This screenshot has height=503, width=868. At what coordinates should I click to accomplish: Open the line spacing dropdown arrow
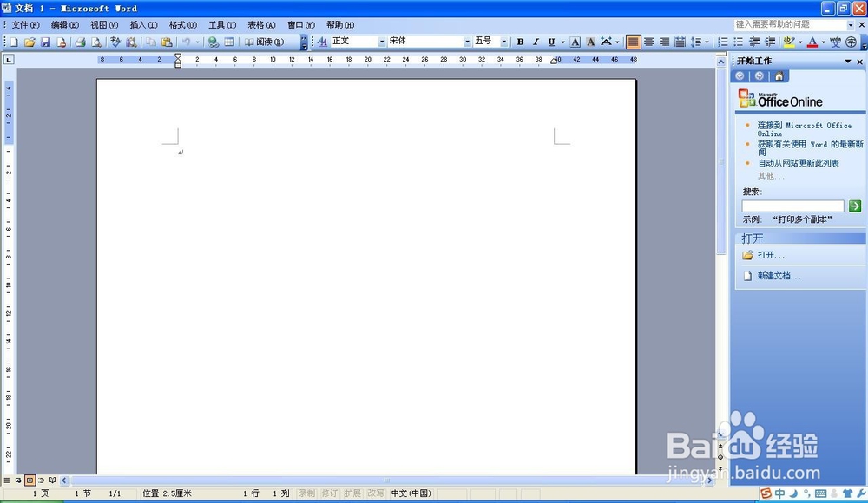tap(705, 41)
